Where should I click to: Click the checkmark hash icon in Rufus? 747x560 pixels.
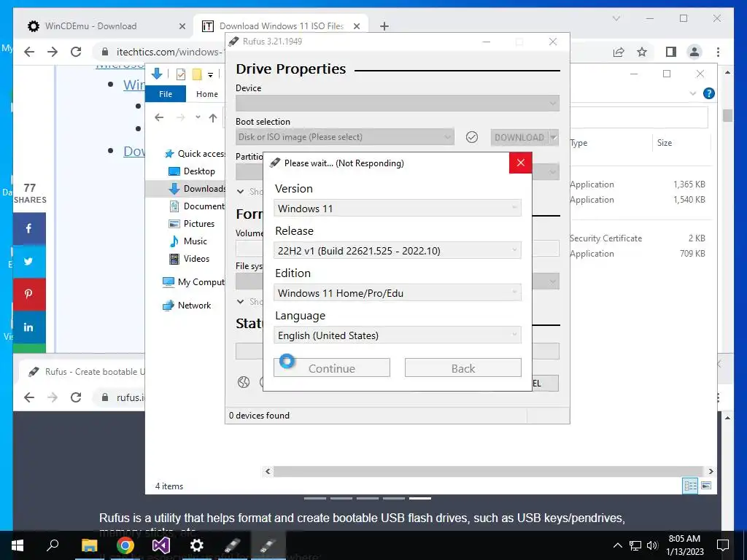472,137
